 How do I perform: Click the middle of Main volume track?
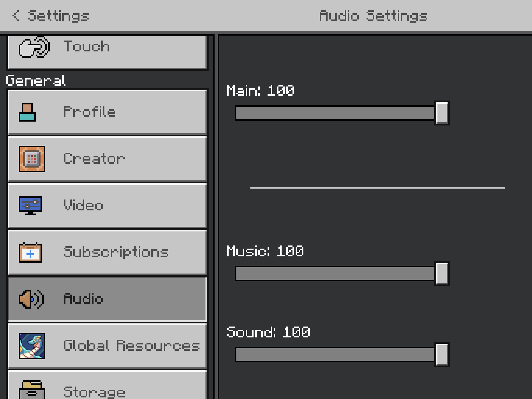[x=335, y=113]
